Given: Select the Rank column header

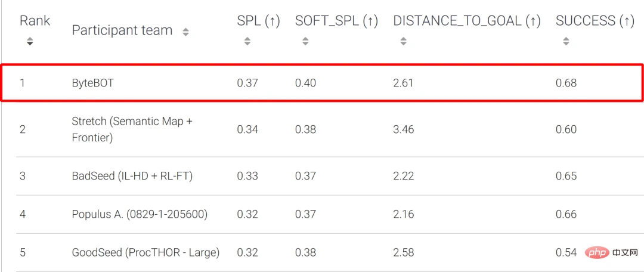Looking at the screenshot, I should (35, 20).
